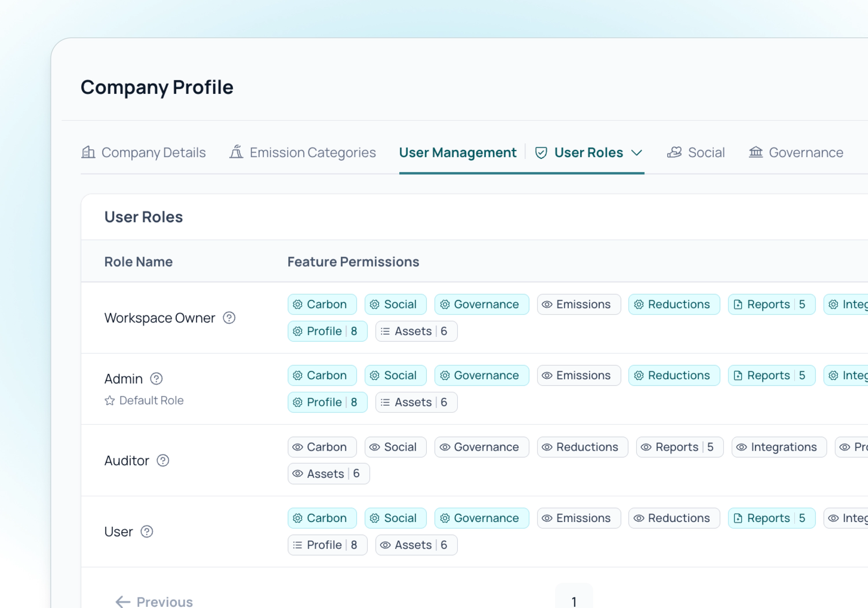The image size is (868, 608).
Task: Select the User Management tab
Action: (x=458, y=153)
